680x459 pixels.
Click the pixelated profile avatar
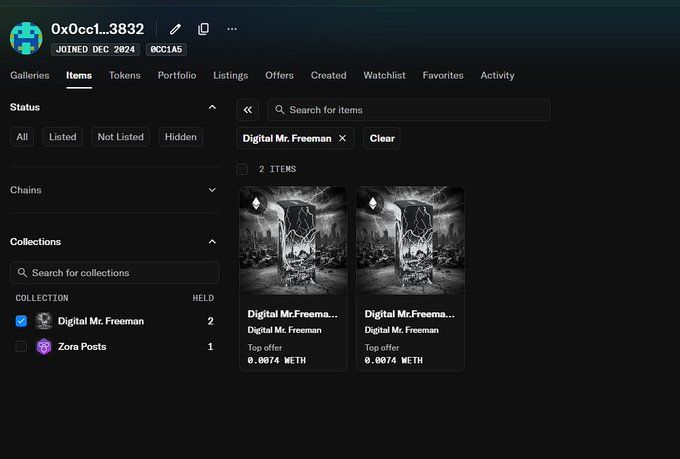click(26, 38)
